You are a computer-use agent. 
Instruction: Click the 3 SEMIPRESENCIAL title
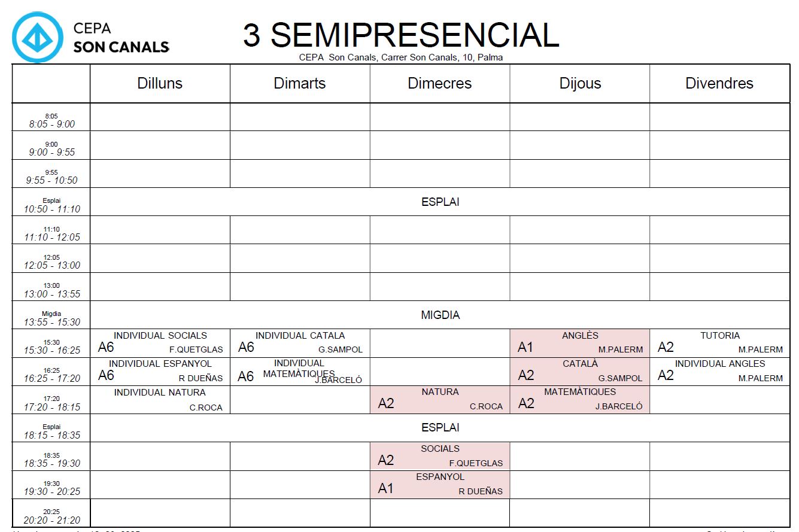400,35
